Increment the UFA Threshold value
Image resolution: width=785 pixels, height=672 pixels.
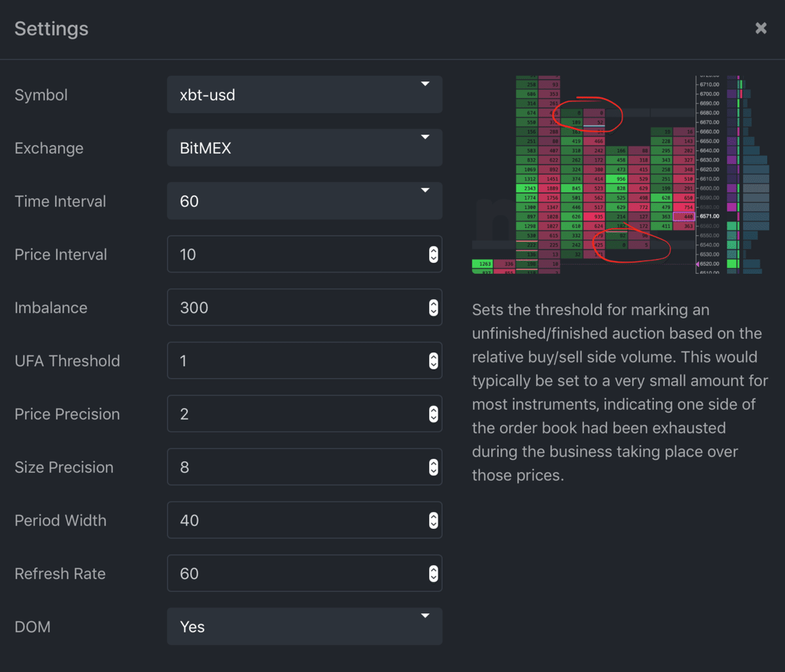coord(433,357)
